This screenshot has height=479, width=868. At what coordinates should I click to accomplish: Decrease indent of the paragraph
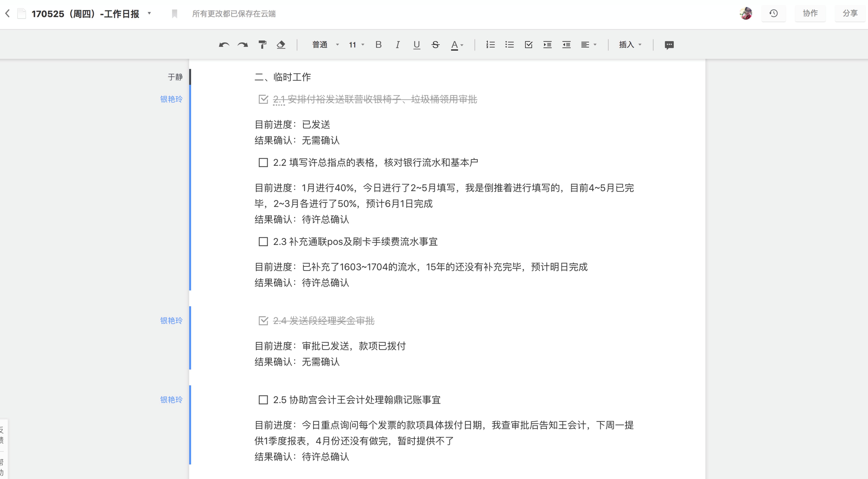click(x=566, y=44)
